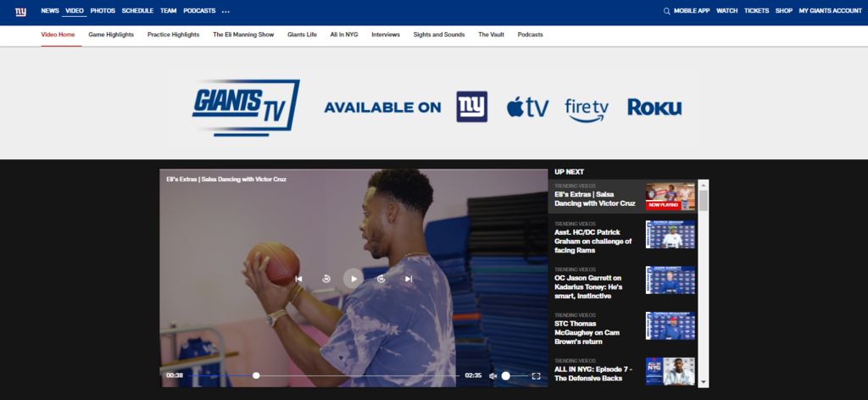Click the video progress bar track

[x=356, y=375]
